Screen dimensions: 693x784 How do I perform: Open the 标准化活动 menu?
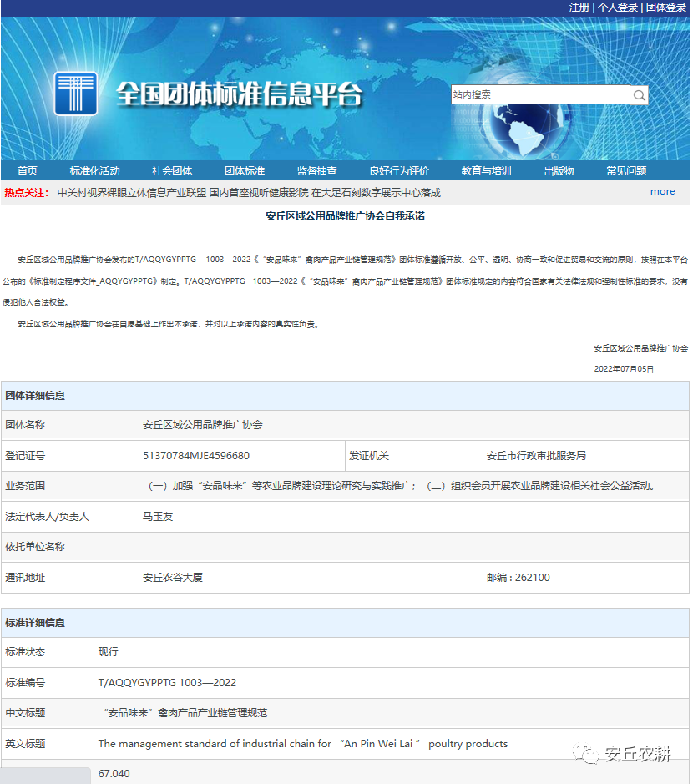pyautogui.click(x=94, y=170)
